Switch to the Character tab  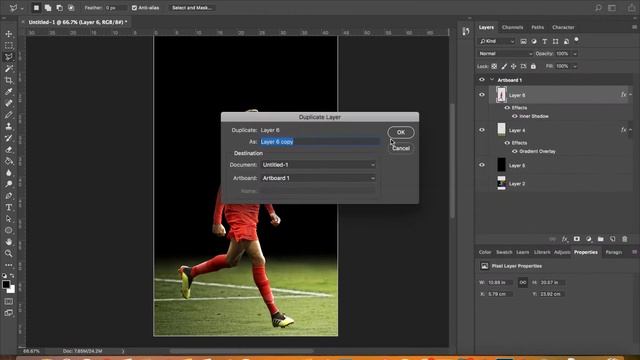click(563, 27)
